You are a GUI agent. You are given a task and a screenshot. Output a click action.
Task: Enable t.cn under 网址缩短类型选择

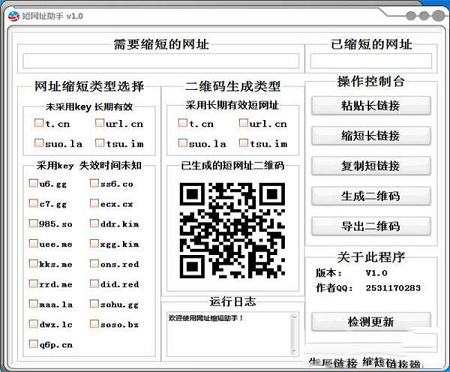pos(39,123)
